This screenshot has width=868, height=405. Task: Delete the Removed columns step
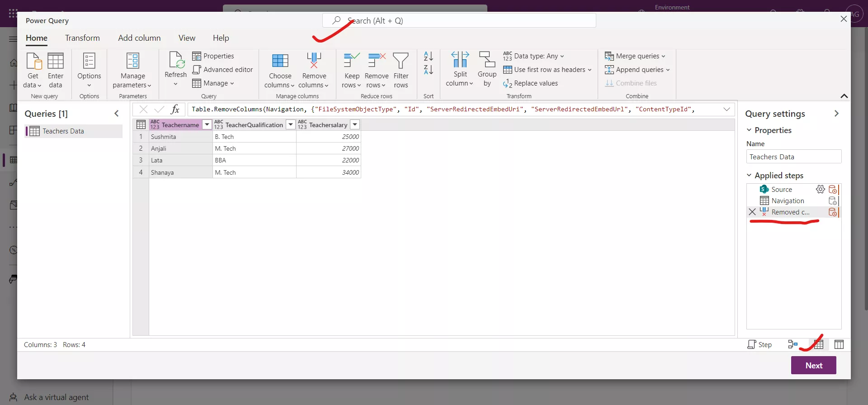pos(752,212)
